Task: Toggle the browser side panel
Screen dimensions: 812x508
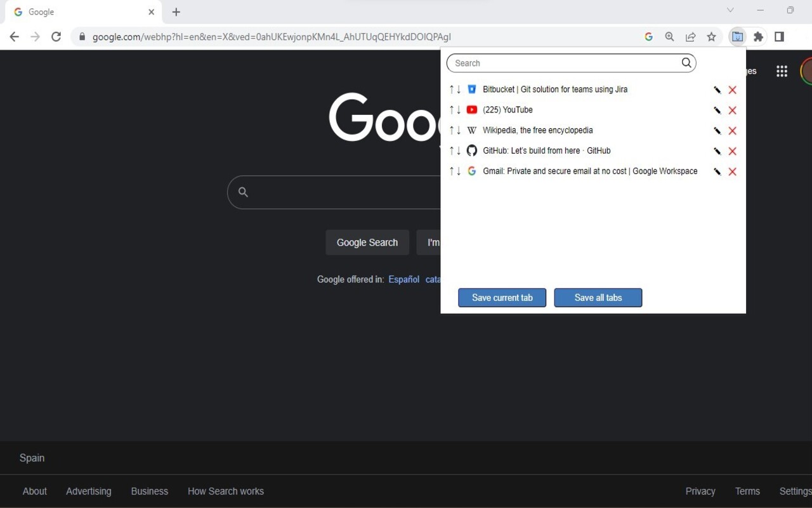Action: (x=780, y=37)
